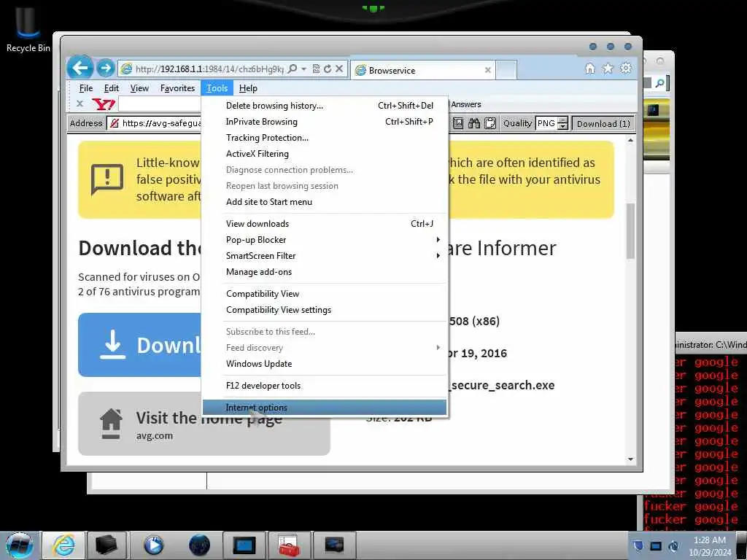Click the house icon on Visit home page
The width and height of the screenshot is (747, 560).
111,424
